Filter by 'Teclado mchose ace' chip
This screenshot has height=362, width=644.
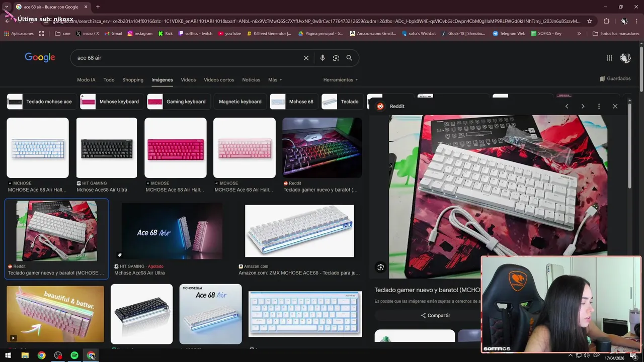coord(42,102)
